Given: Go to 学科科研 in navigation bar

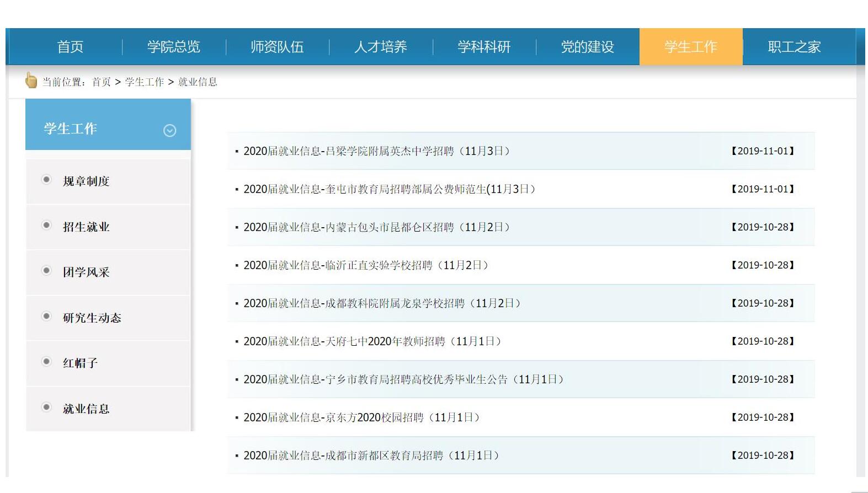Looking at the screenshot, I should tap(484, 47).
